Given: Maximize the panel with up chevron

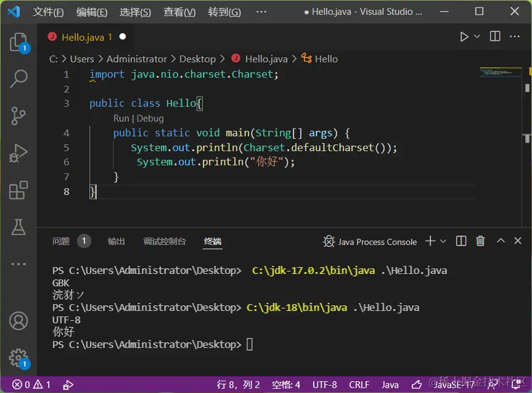Looking at the screenshot, I should 501,241.
